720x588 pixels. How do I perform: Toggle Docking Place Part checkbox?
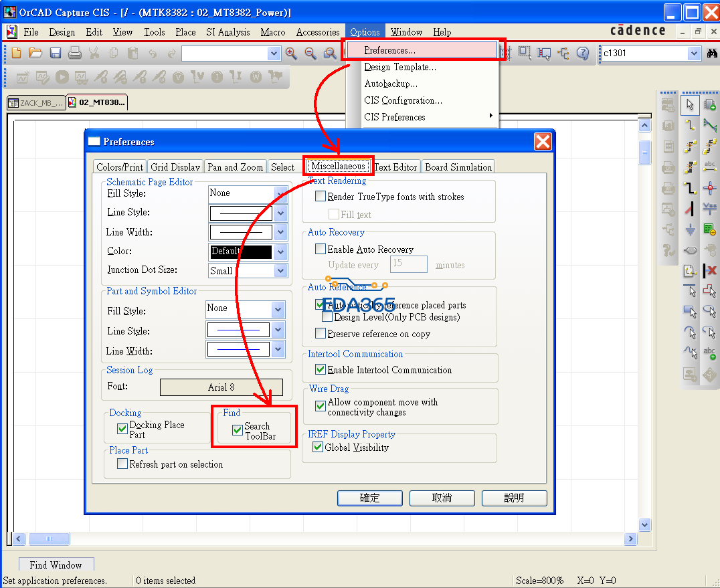pyautogui.click(x=122, y=429)
